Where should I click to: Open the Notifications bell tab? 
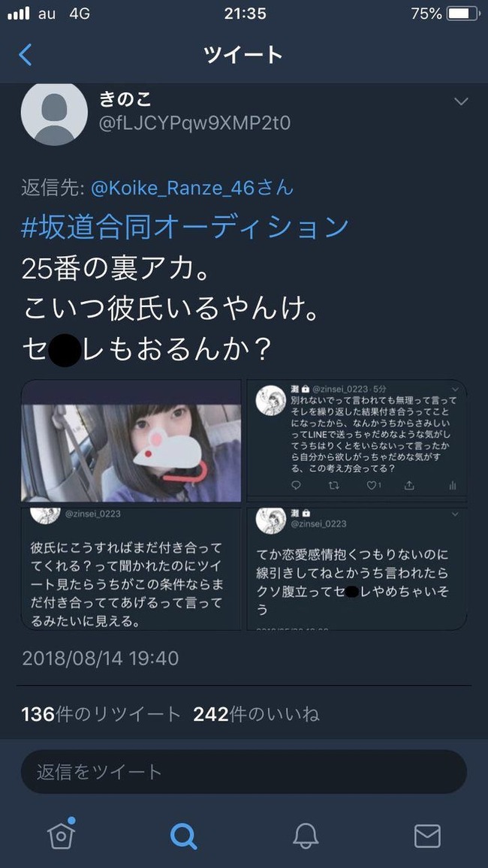pos(306,836)
